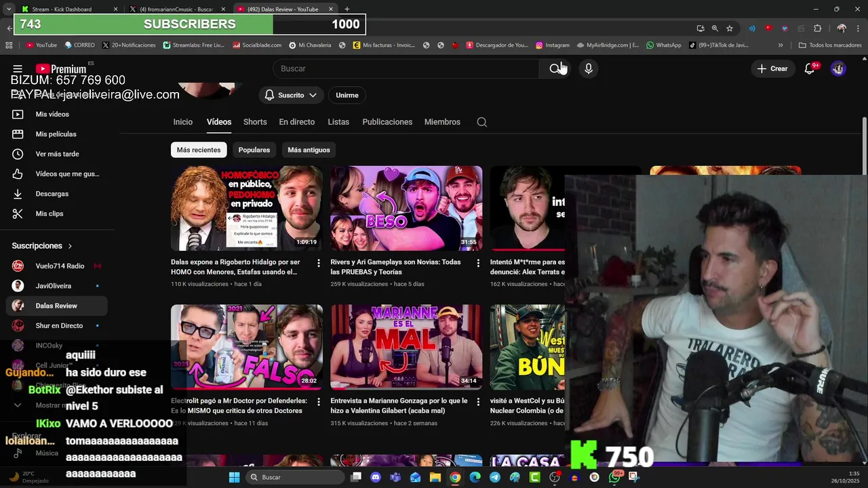Open Mis películas in the sidebar
This screenshot has width=868, height=488.
tap(54, 134)
